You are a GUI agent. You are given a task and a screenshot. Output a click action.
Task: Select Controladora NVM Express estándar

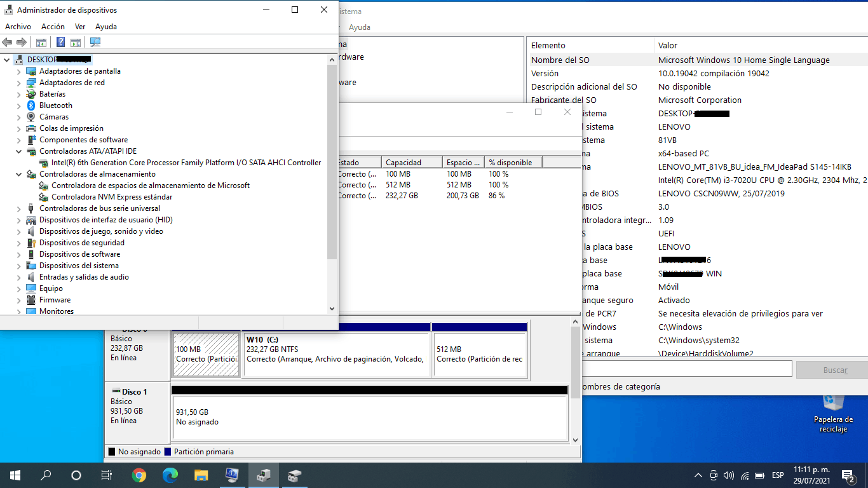coord(112,197)
